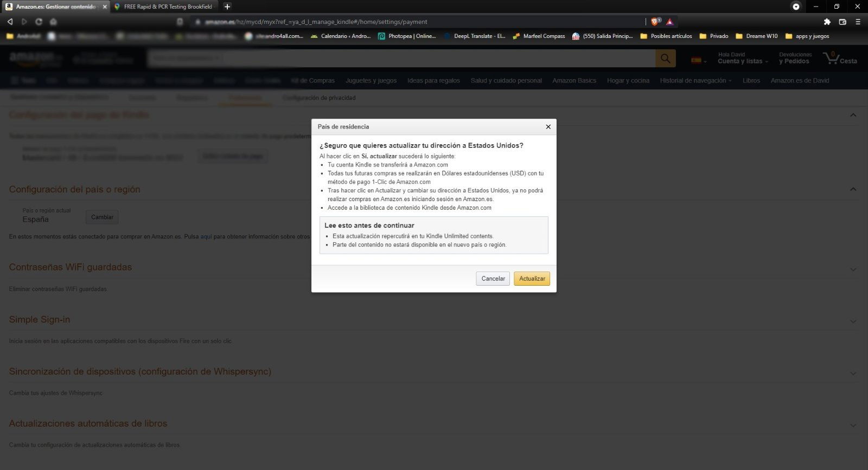This screenshot has width=868, height=470.
Task: Click Devoluciones y Pedidos
Action: (795, 58)
